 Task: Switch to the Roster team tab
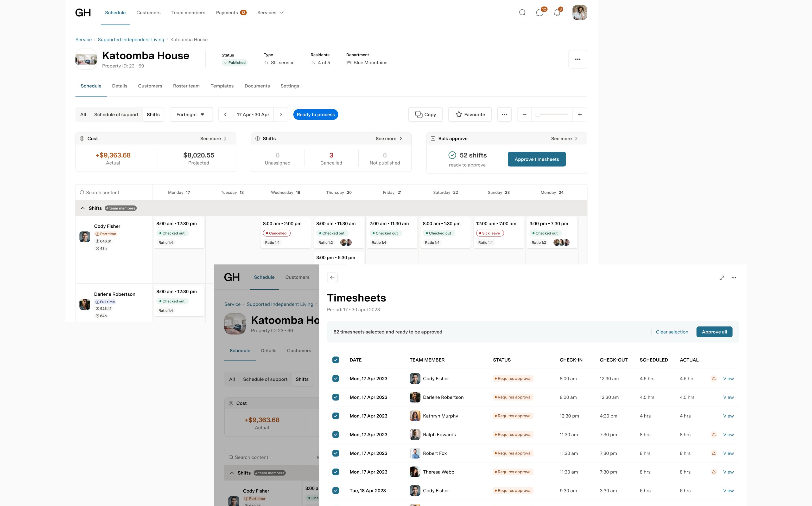pyautogui.click(x=186, y=86)
